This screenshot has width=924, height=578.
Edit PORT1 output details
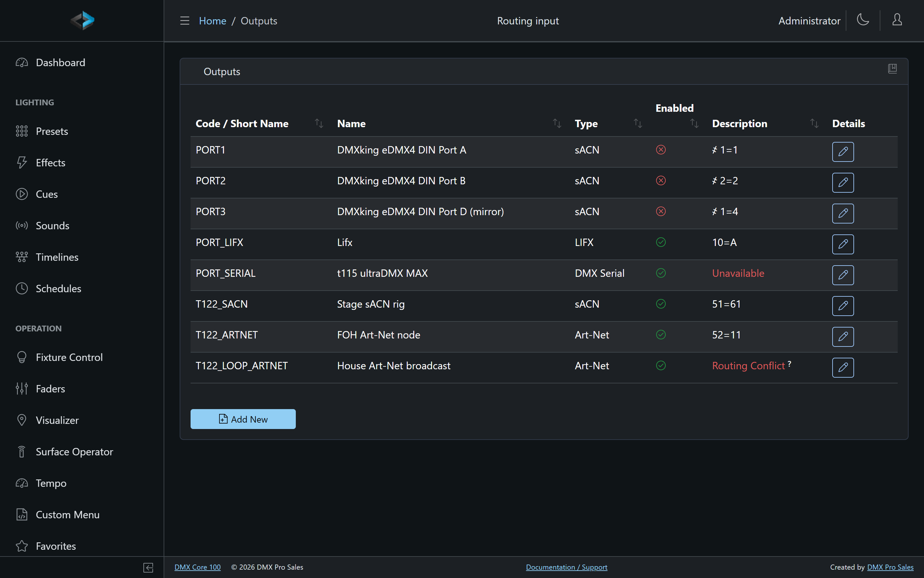pyautogui.click(x=843, y=152)
